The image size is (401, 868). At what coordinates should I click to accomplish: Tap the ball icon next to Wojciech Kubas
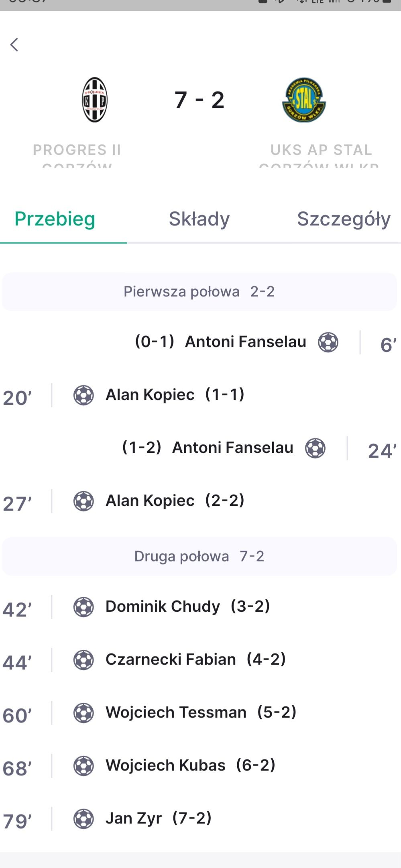pyautogui.click(x=83, y=766)
